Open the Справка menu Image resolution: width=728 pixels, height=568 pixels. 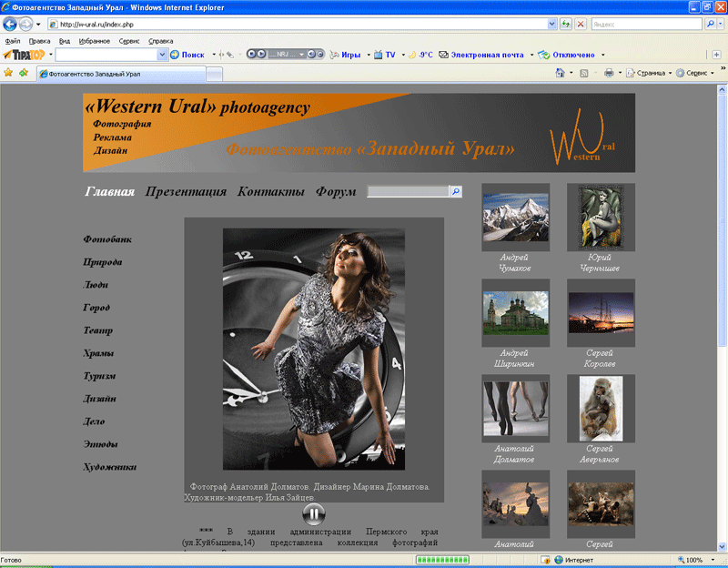[x=160, y=41]
